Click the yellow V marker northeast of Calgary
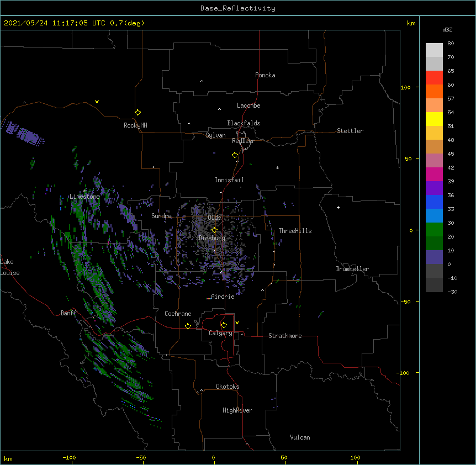This screenshot has height=465, width=476. point(237,323)
